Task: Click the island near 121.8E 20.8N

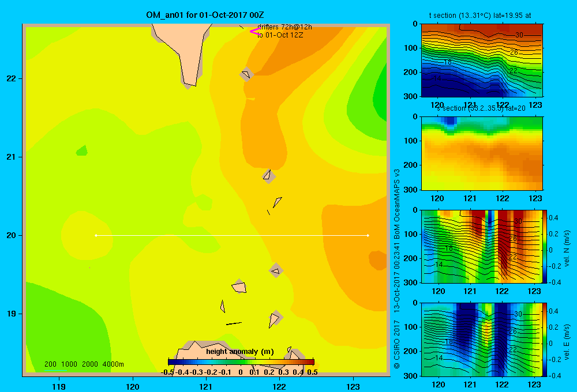Action: 268,176
